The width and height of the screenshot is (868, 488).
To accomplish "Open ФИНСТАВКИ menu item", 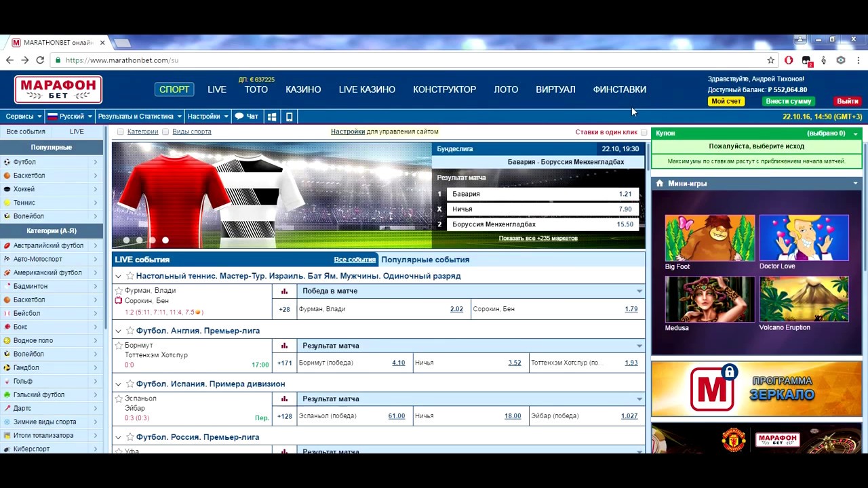I will tap(620, 89).
